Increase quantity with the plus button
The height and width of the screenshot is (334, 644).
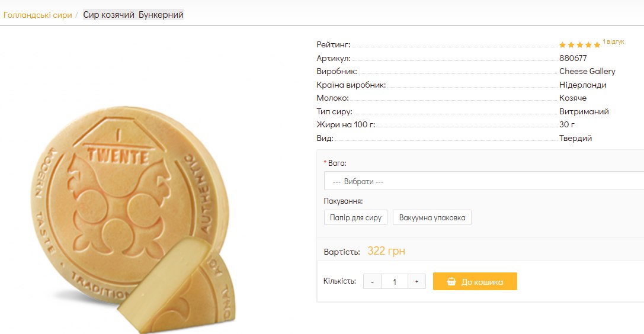[416, 282]
